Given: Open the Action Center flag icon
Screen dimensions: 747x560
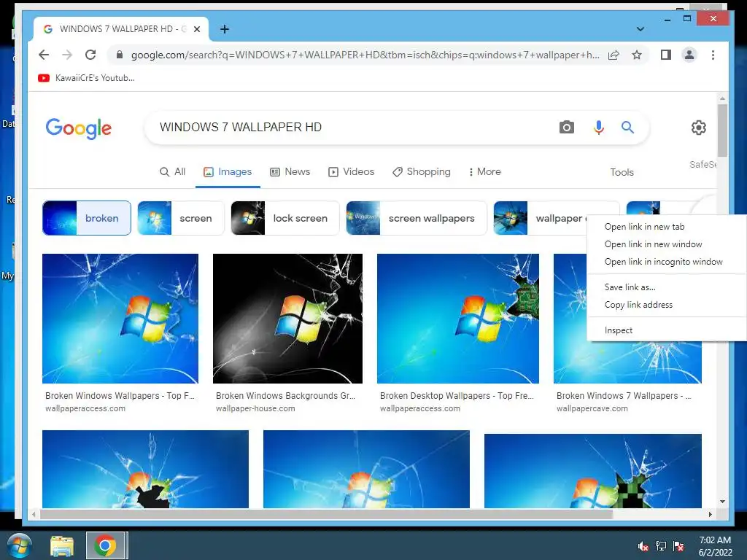Looking at the screenshot, I should tap(678, 546).
